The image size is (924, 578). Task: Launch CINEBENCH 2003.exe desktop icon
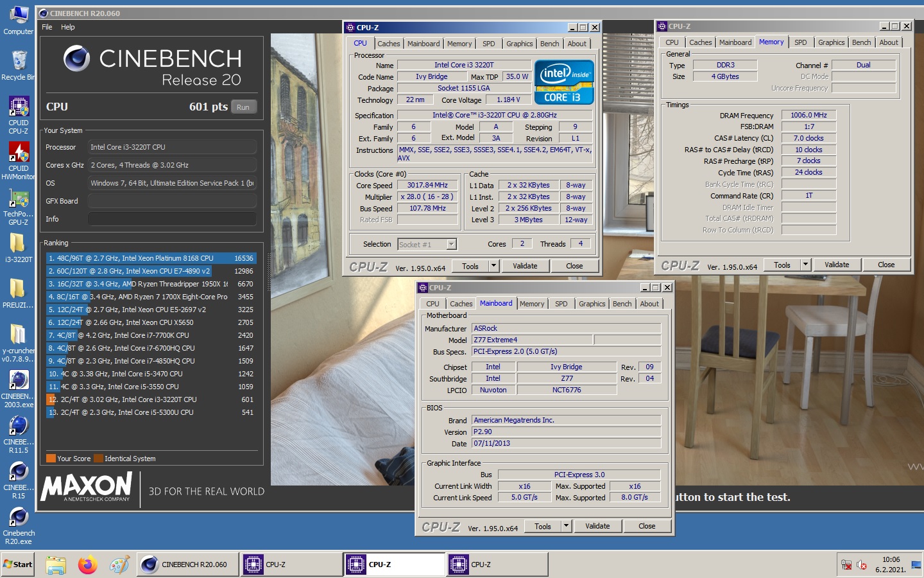tap(19, 389)
